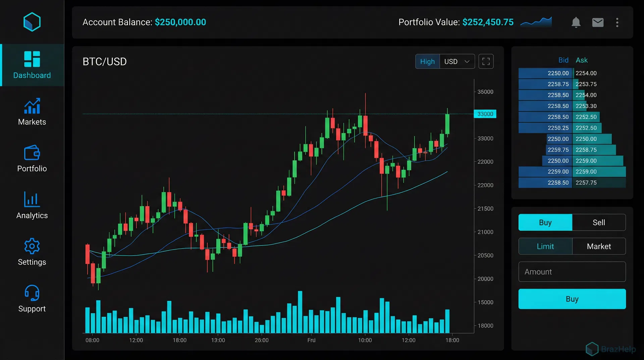
Task: Open the USD currency dropdown
Action: click(x=457, y=61)
